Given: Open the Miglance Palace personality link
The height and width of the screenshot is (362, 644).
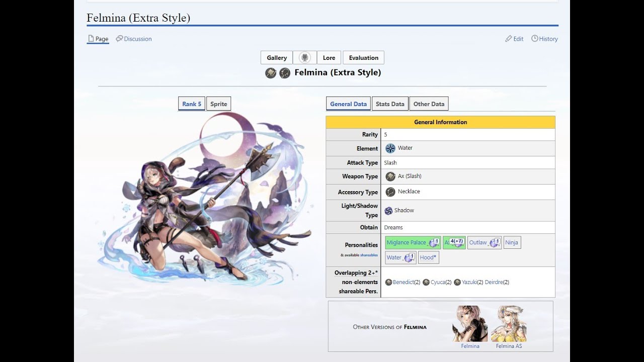Looking at the screenshot, I should point(406,242).
